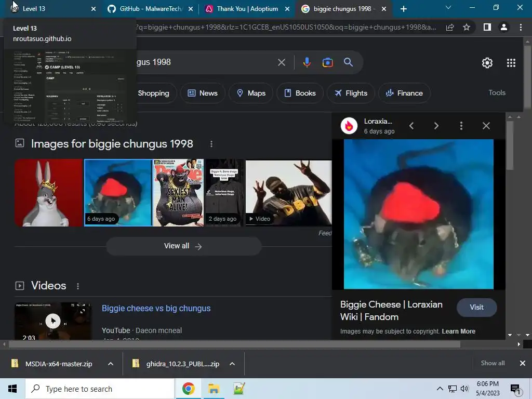Open Notepad++ from the taskbar
Viewport: 532px width, 399px height.
[239, 389]
